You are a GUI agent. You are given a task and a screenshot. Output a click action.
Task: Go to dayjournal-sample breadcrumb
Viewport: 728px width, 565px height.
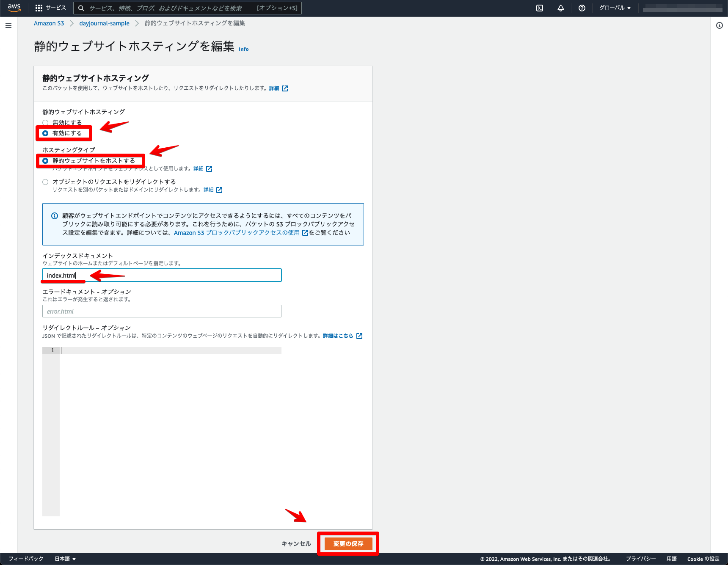point(104,23)
